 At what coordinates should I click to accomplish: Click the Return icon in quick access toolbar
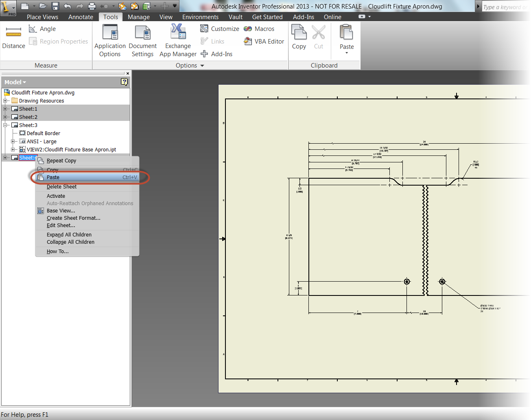[x=104, y=6]
